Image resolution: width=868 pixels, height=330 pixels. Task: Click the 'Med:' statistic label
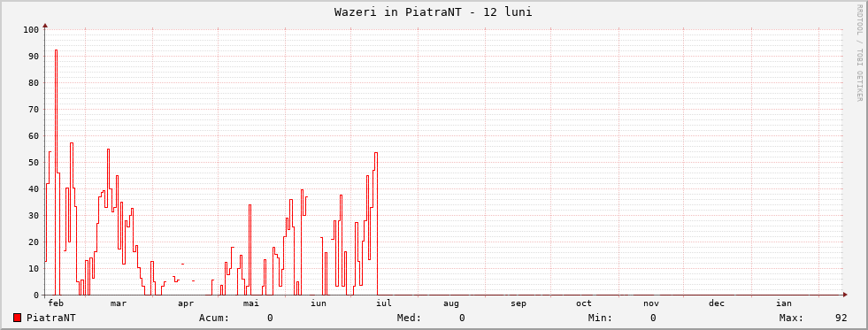[409, 318]
